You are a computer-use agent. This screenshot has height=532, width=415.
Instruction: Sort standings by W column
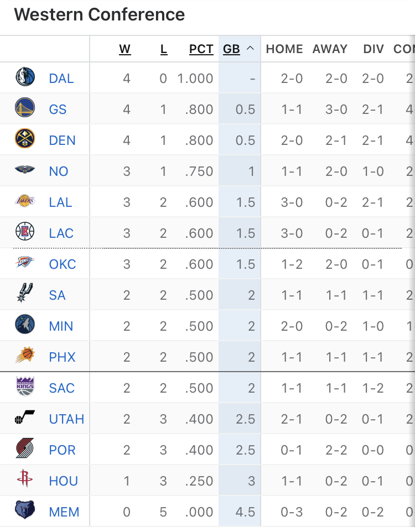point(125,49)
